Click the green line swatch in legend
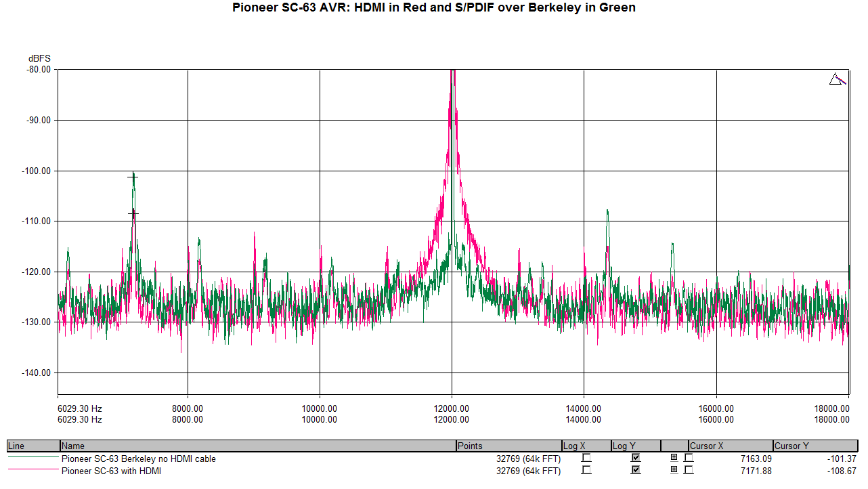This screenshot has height=489, width=868. coord(33,458)
